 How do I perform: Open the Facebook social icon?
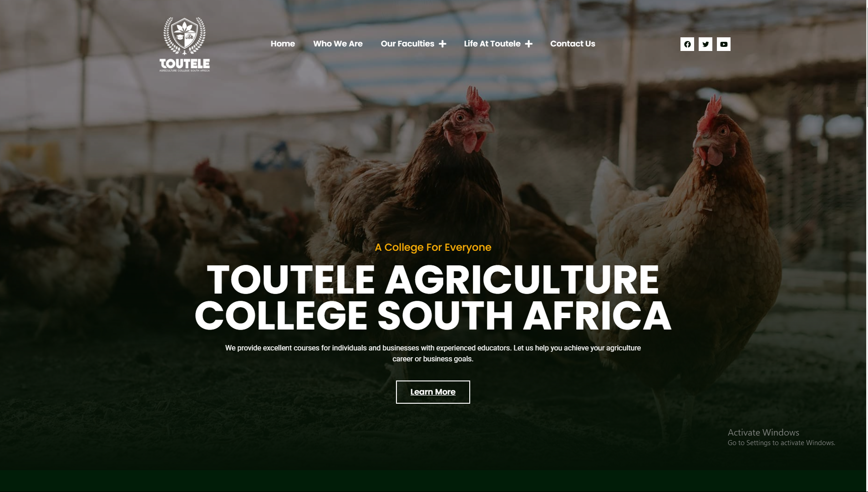687,44
